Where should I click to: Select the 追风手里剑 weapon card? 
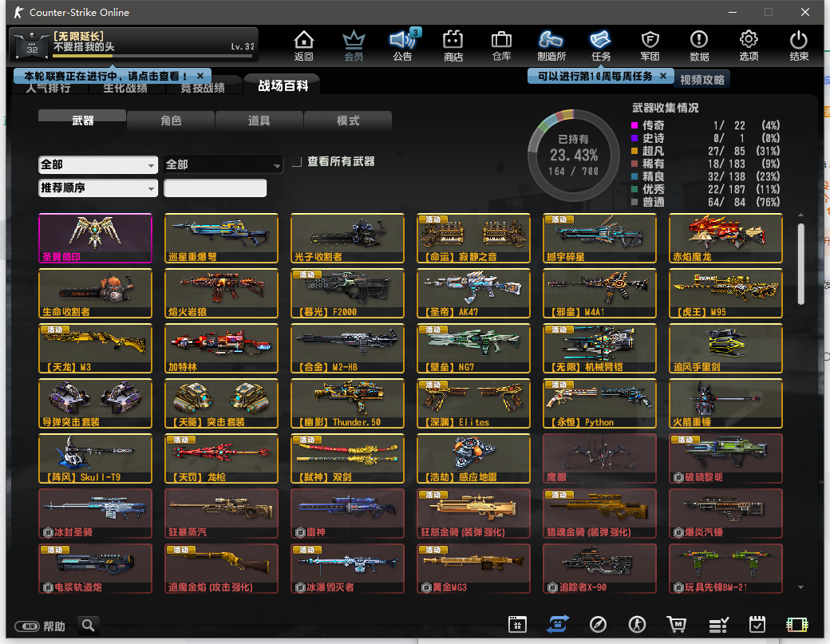[x=725, y=348]
